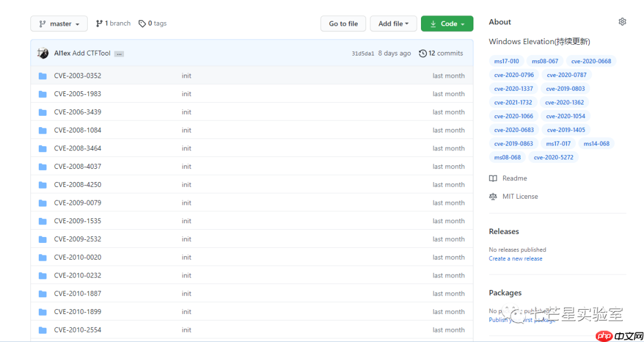Open Al1ex author profile link
Viewport: 644px width, 342px height.
click(63, 53)
